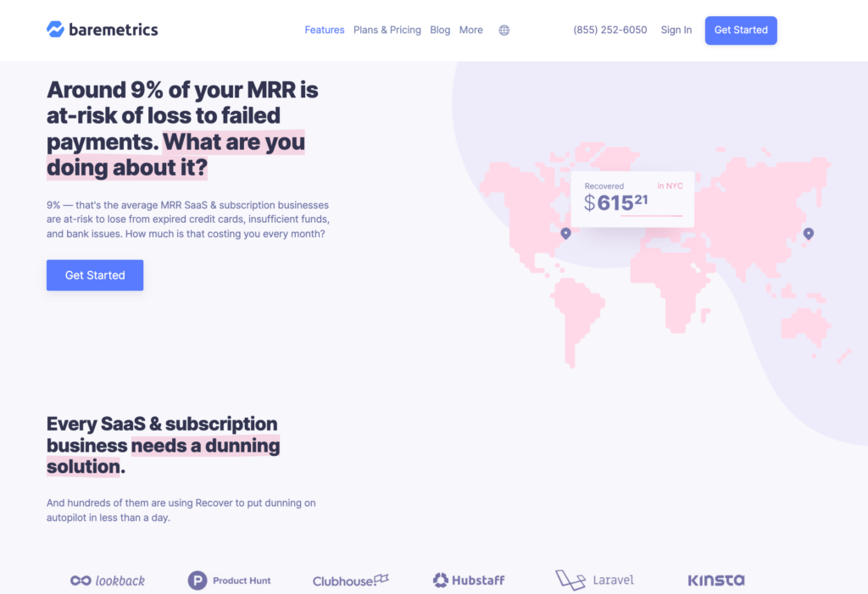This screenshot has width=868, height=594.
Task: Open the globe language selector
Action: [x=504, y=31]
